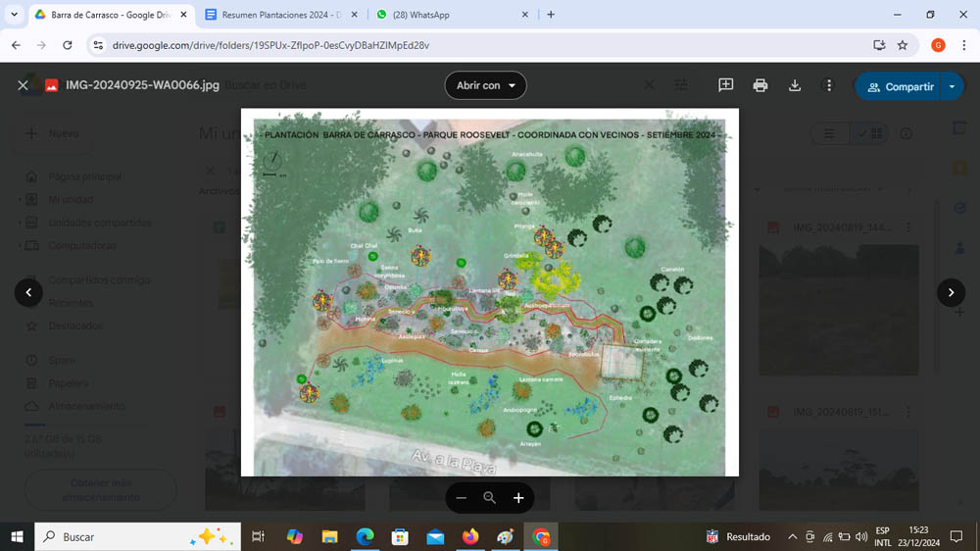
Task: Bookmark this page with star icon
Action: [x=903, y=45]
